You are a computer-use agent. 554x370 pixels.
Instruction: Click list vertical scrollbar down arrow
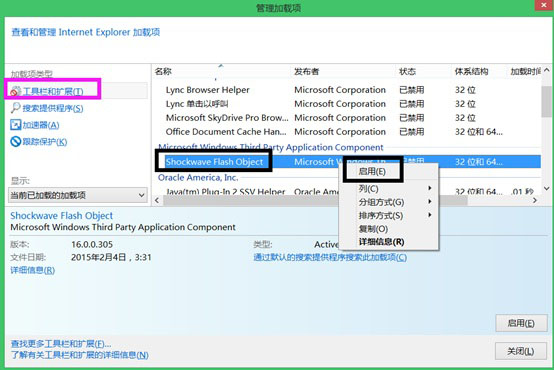[x=547, y=189]
